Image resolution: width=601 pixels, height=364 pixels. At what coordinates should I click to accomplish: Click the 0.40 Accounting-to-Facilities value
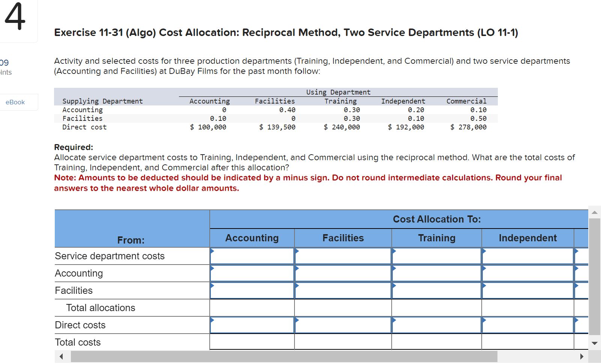pyautogui.click(x=287, y=110)
